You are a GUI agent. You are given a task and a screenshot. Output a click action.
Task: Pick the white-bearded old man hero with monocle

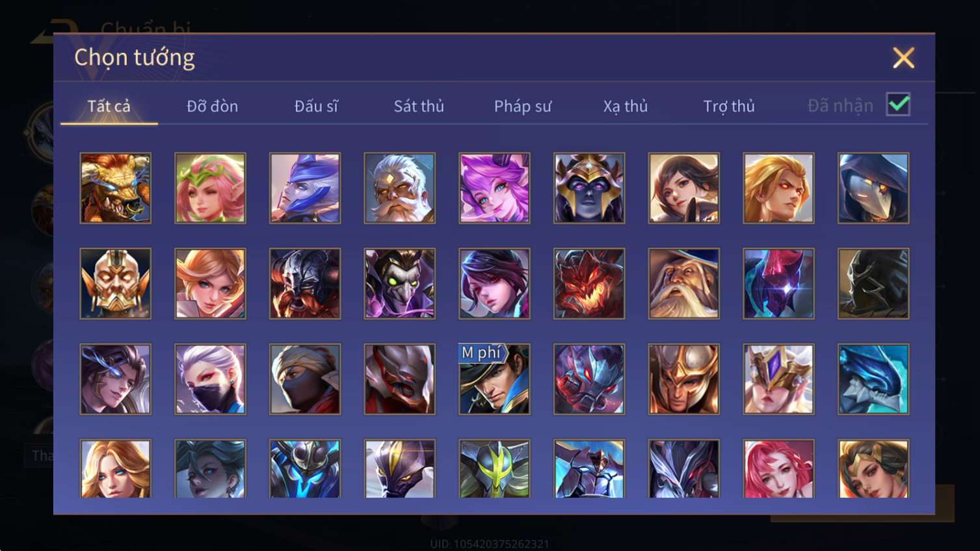click(x=400, y=188)
